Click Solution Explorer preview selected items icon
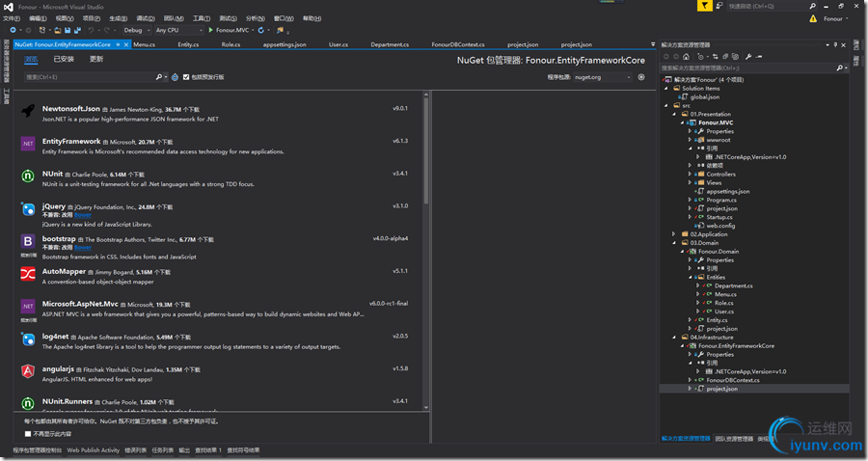 [759, 57]
